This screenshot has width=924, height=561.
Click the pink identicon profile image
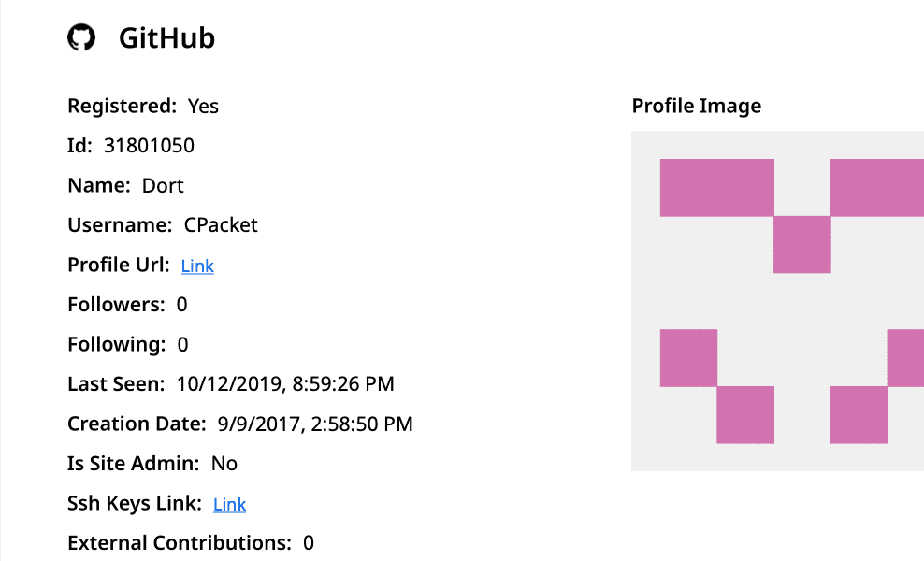[x=777, y=301]
